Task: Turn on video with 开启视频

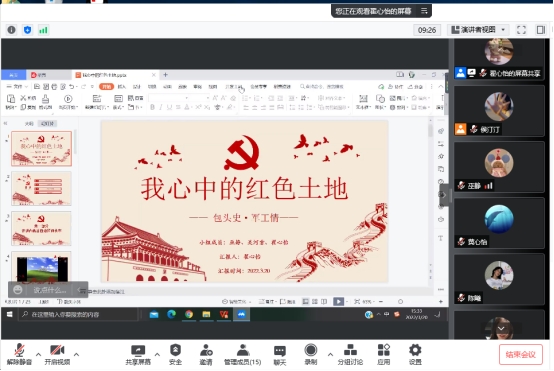Action: 57,354
